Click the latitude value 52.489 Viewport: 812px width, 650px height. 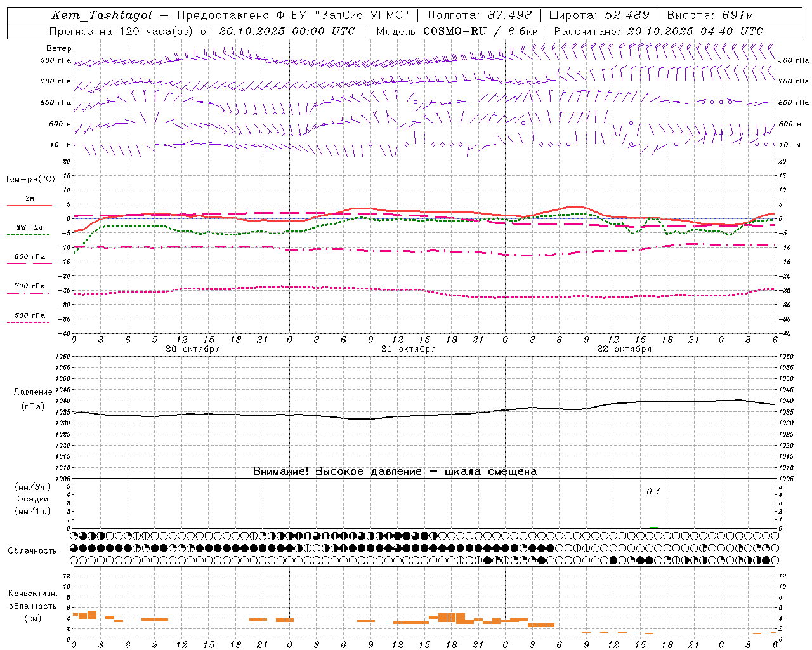tap(625, 15)
